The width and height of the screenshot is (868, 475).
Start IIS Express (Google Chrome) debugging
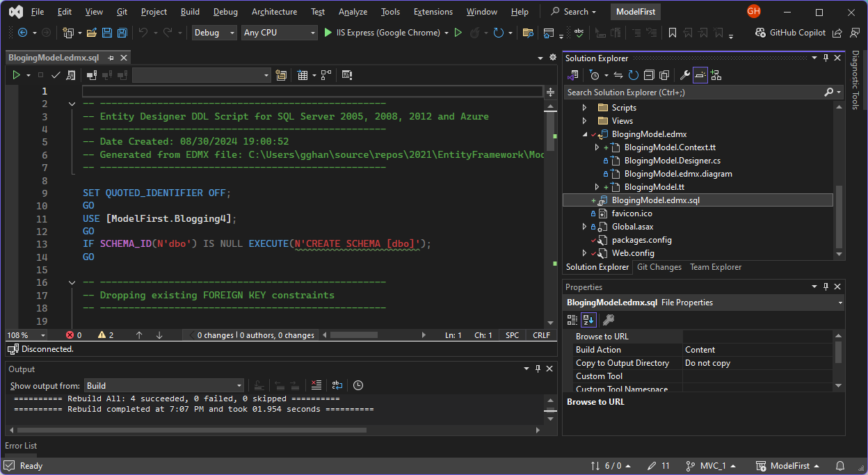tap(382, 33)
